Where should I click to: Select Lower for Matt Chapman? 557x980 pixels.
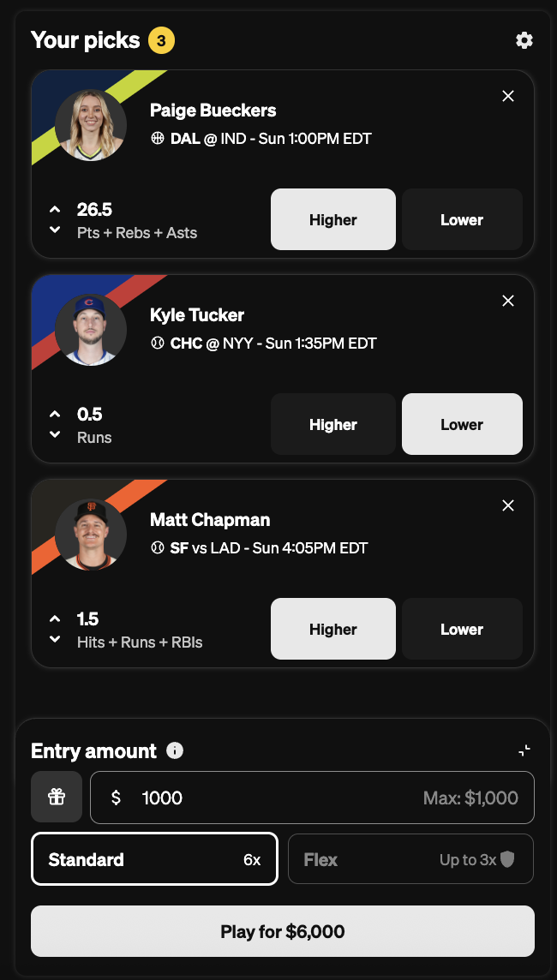click(462, 629)
